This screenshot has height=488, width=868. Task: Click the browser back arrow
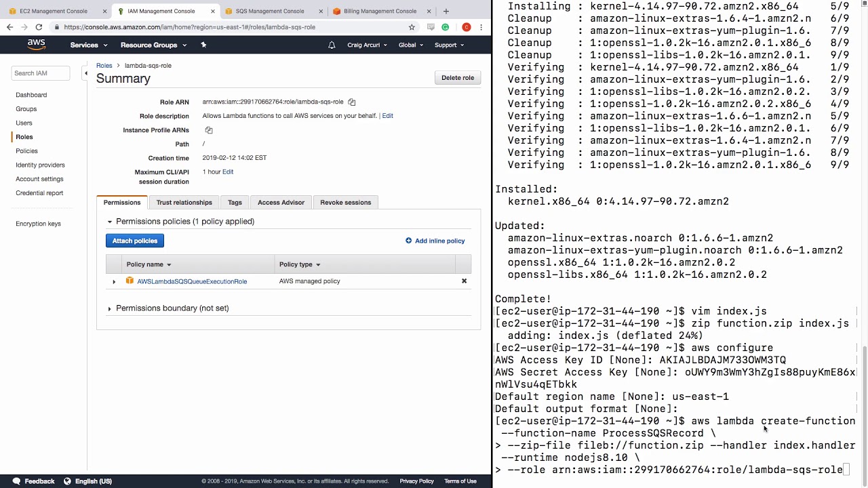pos(9,27)
